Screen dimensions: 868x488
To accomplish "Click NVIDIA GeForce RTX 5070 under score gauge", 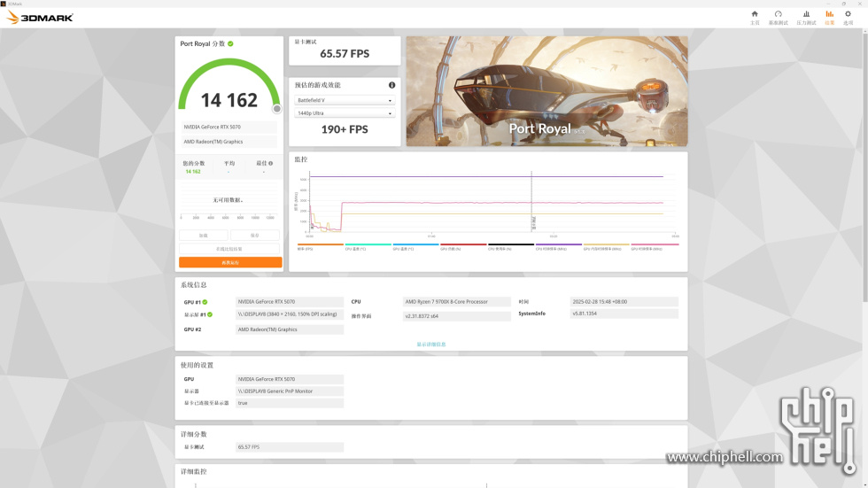I will click(229, 127).
